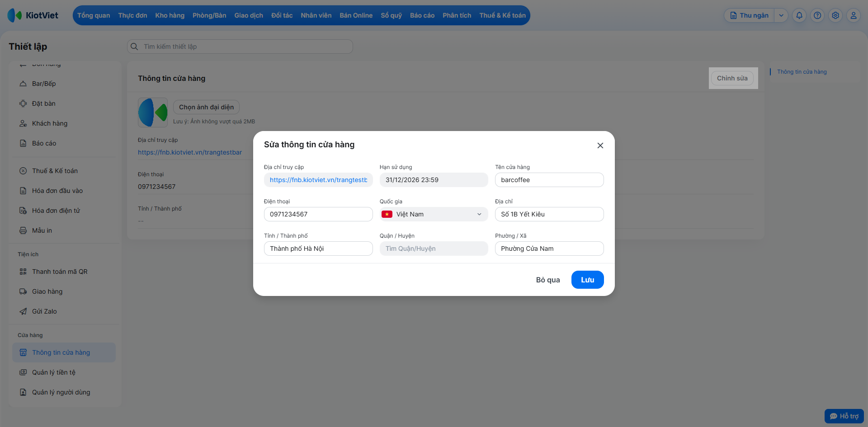Click the Thông tin cửa hàng anchor link

tap(802, 72)
